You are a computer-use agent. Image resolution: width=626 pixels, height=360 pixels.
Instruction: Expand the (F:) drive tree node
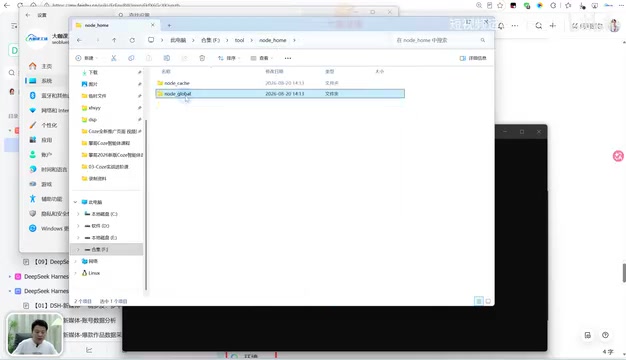coord(78,249)
